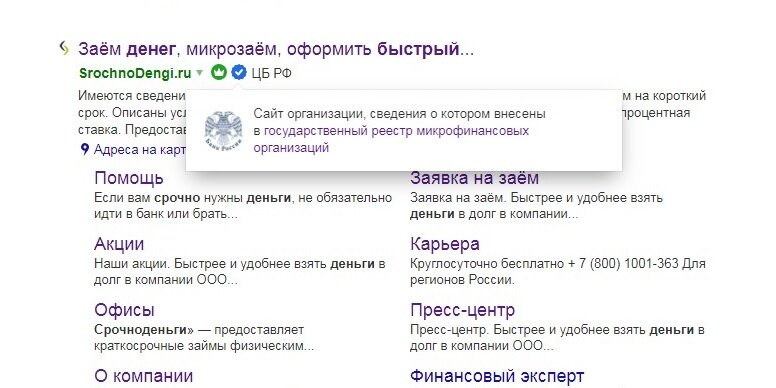This screenshot has width=776, height=388.
Task: Open the "Карьера" sitelink
Action: (x=445, y=243)
